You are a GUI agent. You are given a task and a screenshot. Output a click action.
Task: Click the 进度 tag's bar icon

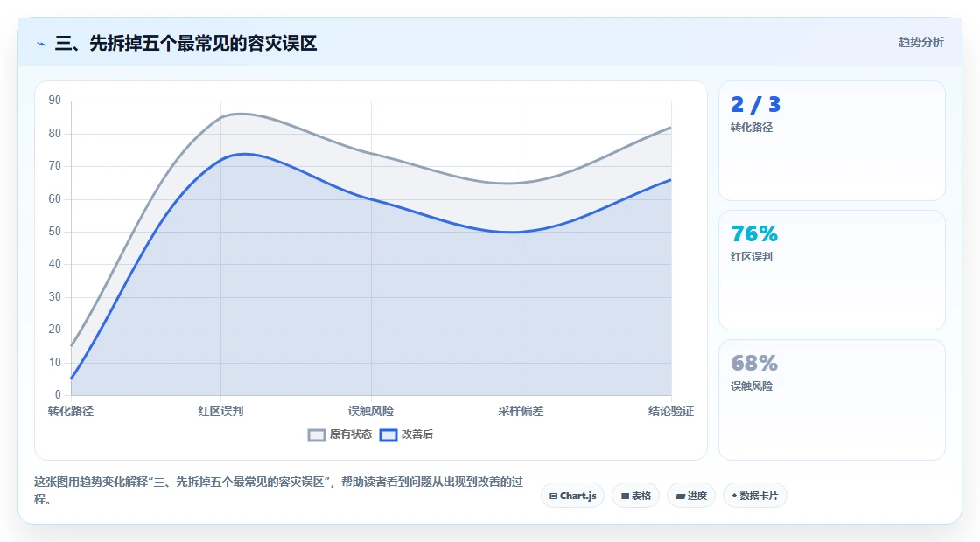[680, 497]
